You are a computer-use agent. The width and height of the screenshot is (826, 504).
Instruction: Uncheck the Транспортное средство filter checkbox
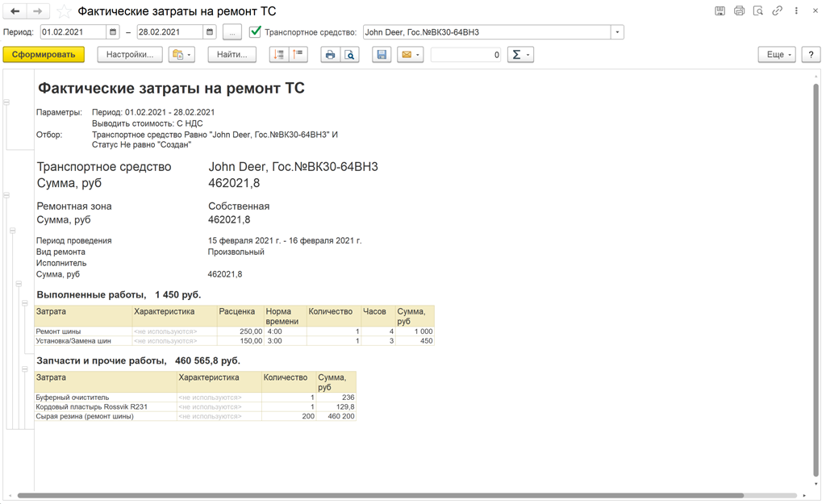pyautogui.click(x=256, y=32)
